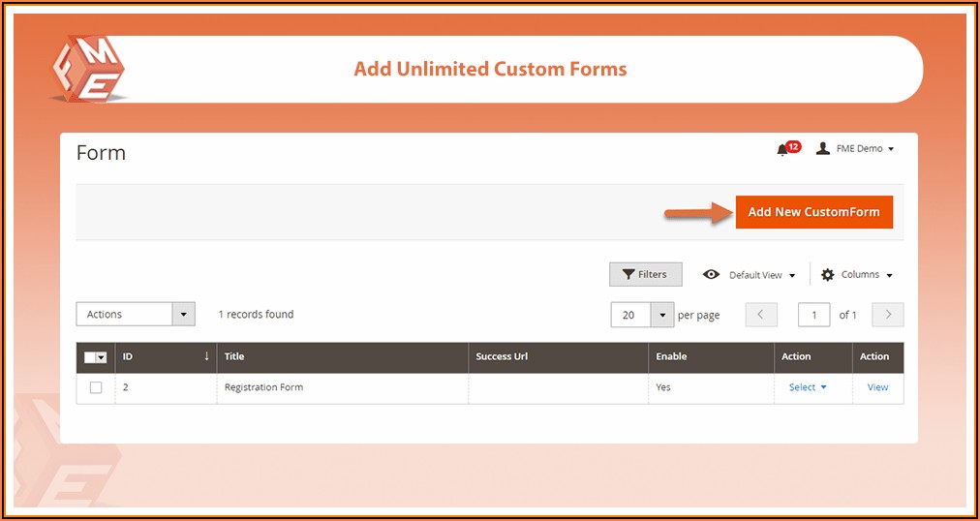The image size is (980, 521).
Task: Open the notifications bell icon
Action: [782, 149]
